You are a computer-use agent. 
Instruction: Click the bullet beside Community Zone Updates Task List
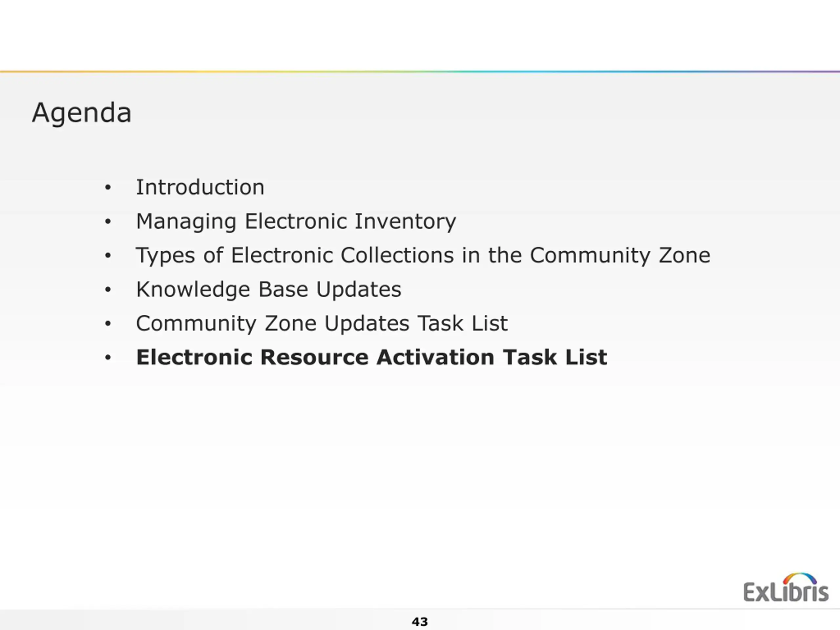click(108, 324)
